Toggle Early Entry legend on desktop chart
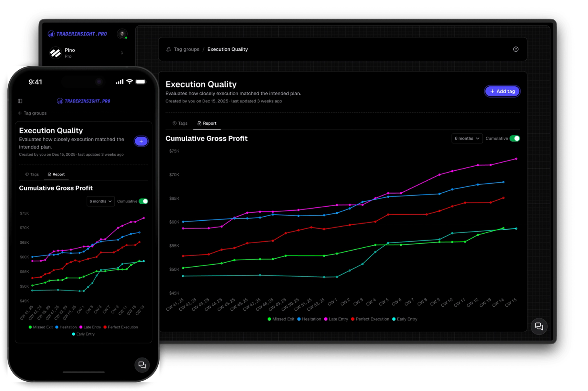The image size is (588, 391). (x=405, y=319)
